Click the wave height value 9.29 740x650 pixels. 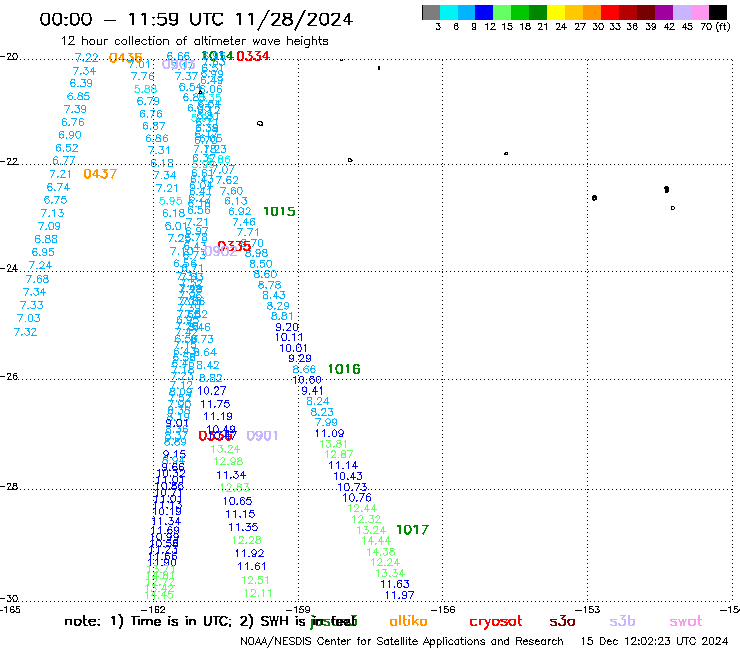pyautogui.click(x=300, y=358)
